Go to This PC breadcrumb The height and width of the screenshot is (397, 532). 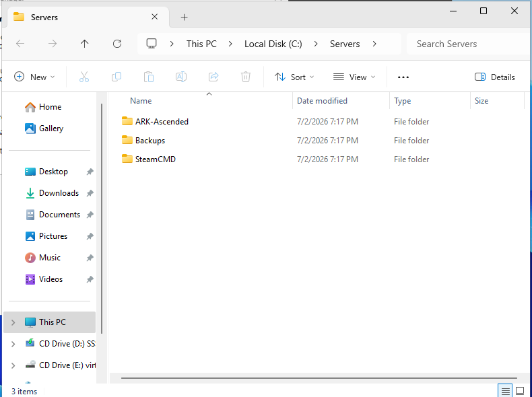click(201, 44)
